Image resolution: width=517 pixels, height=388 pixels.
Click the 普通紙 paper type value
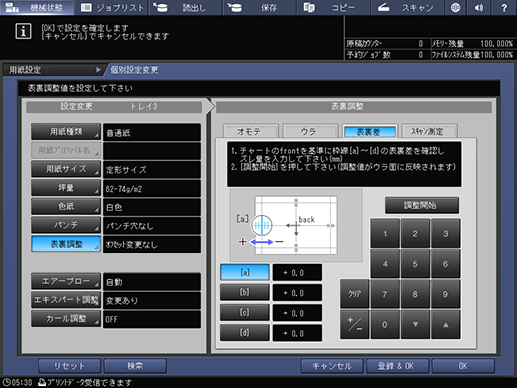[152, 133]
